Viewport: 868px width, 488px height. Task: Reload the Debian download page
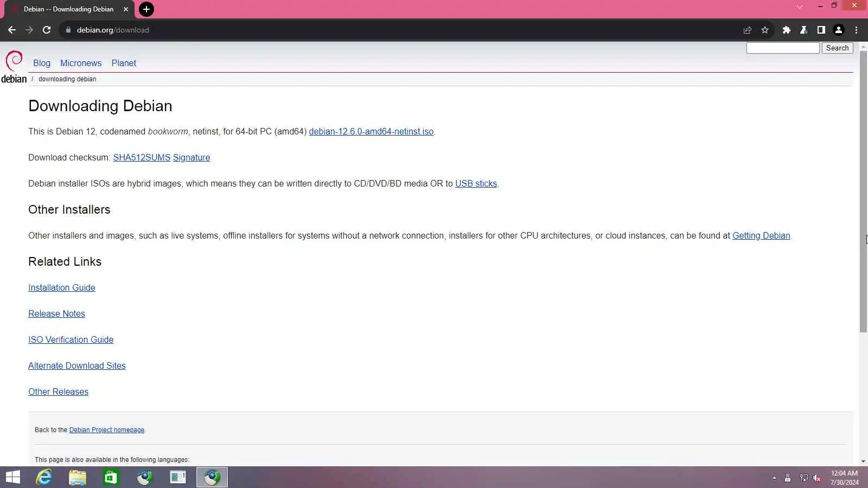pos(47,30)
